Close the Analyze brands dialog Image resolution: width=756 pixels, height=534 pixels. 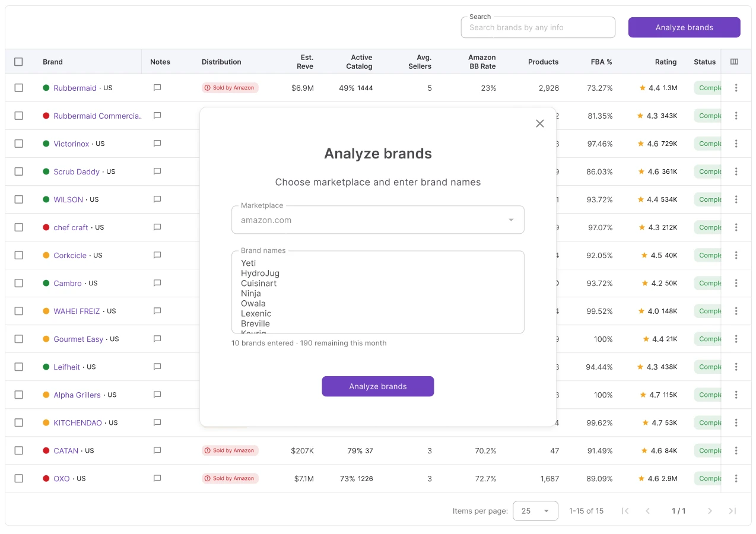(x=539, y=123)
